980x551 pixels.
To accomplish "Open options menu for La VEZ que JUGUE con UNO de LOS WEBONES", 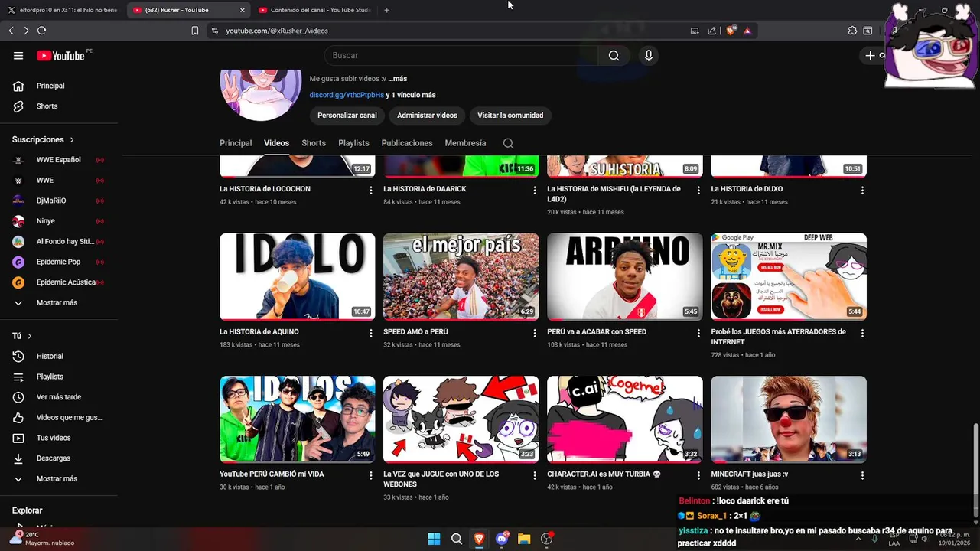I will [535, 475].
